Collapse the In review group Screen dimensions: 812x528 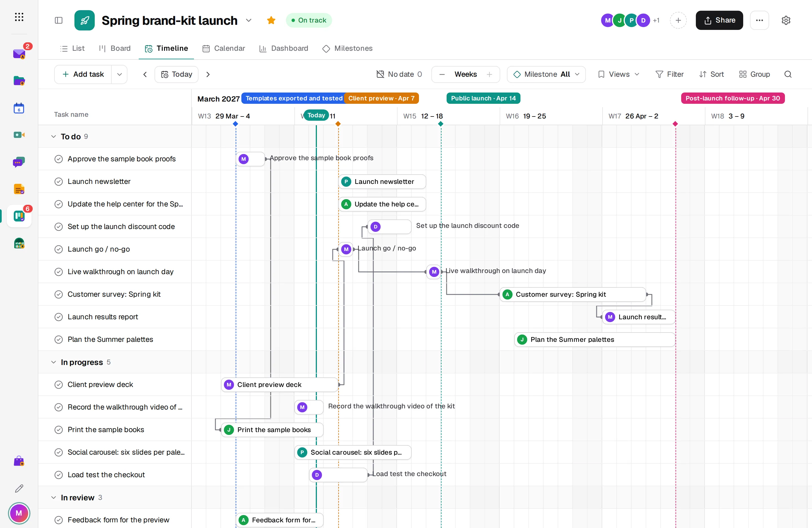click(53, 497)
